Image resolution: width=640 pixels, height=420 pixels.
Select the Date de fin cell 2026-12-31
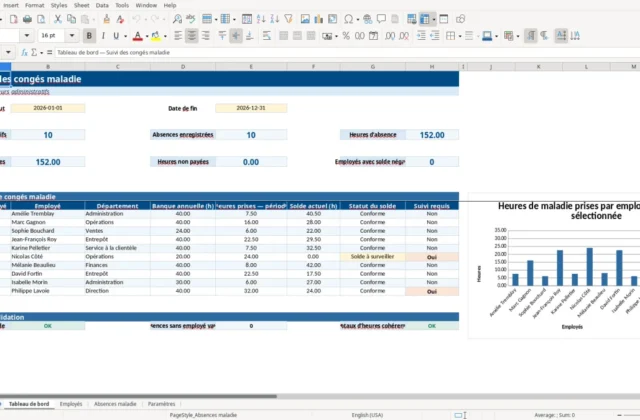(251, 108)
